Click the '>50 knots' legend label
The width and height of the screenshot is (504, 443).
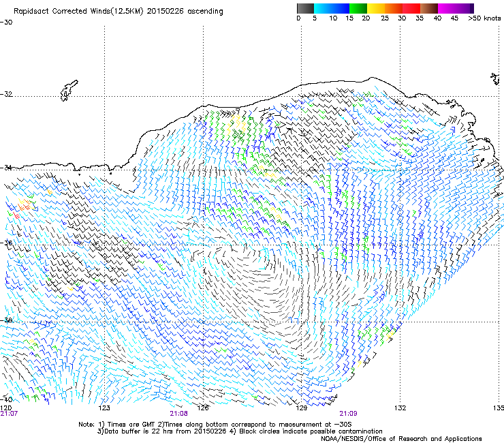coord(484,18)
